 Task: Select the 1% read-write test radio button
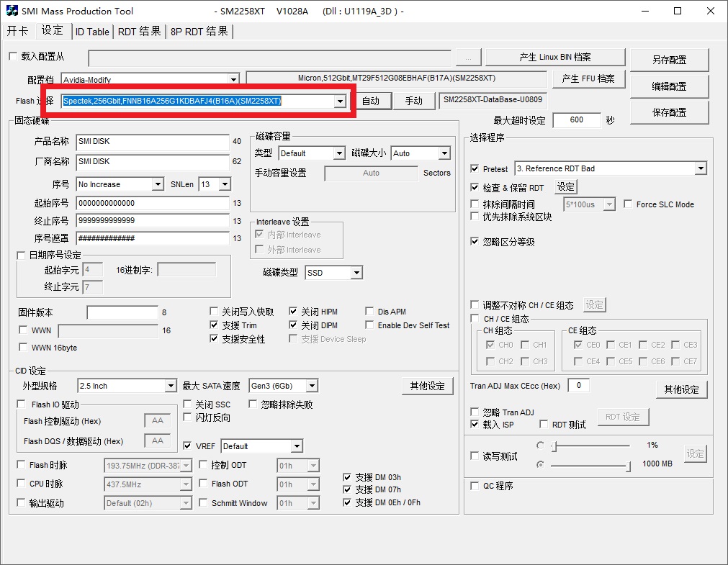pos(540,446)
